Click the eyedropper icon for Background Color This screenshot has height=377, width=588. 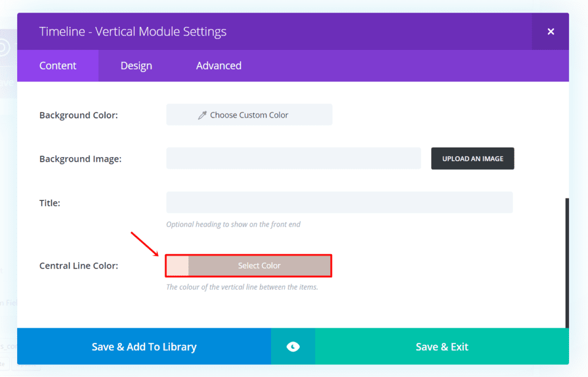202,115
